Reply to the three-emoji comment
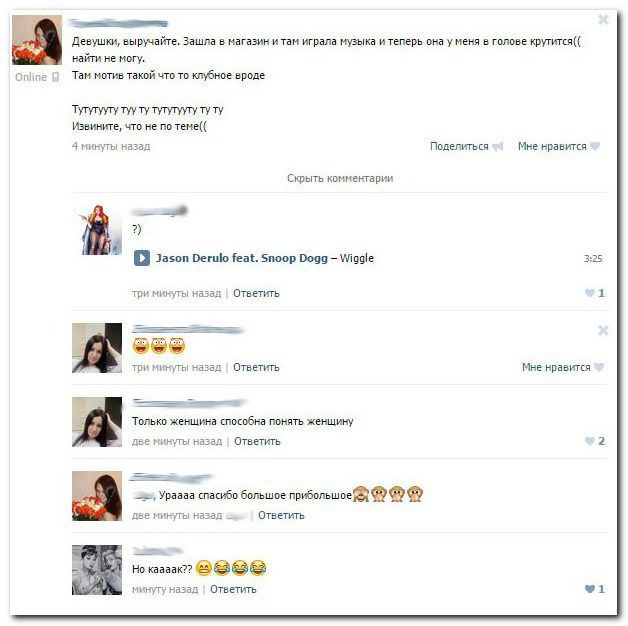 pos(256,367)
